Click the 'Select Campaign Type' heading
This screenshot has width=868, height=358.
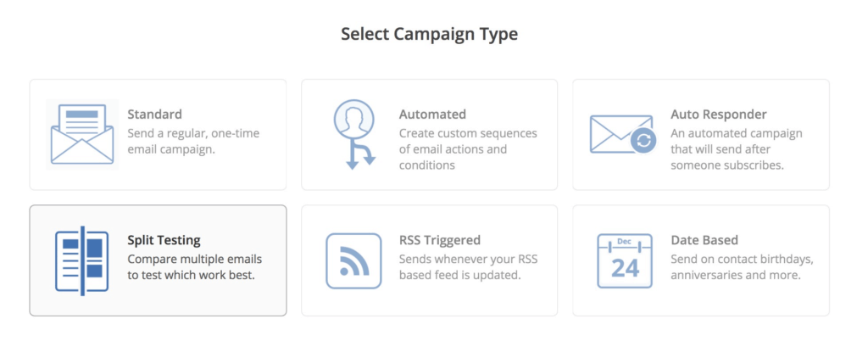[429, 34]
